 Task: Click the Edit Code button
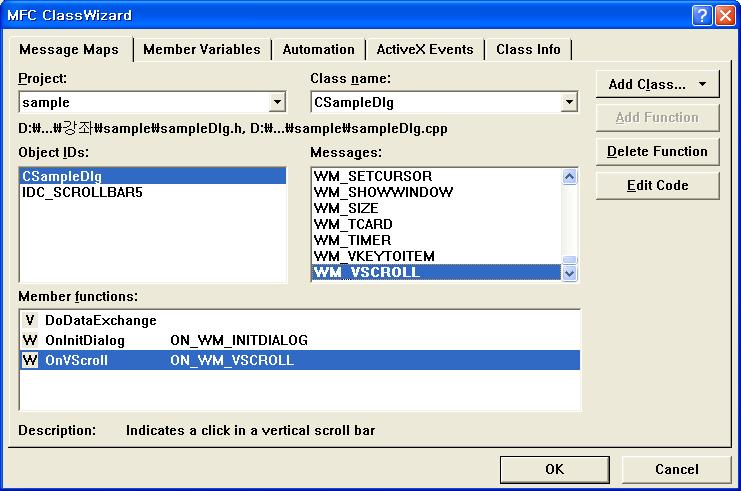point(657,186)
